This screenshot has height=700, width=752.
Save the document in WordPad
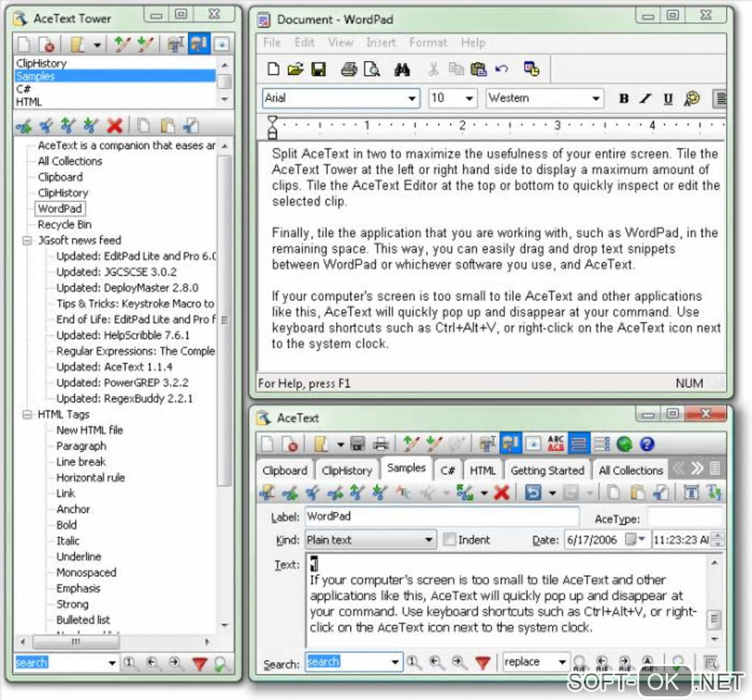click(x=318, y=69)
